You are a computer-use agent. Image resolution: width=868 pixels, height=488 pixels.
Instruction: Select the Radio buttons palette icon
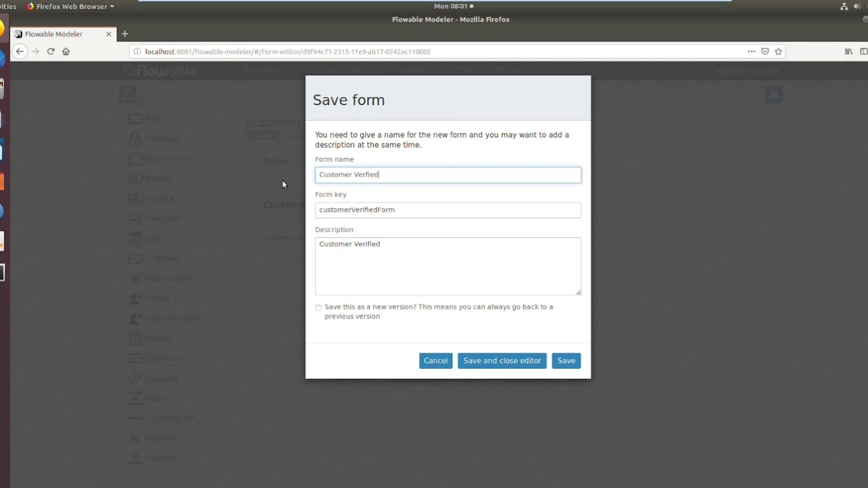pos(135,279)
